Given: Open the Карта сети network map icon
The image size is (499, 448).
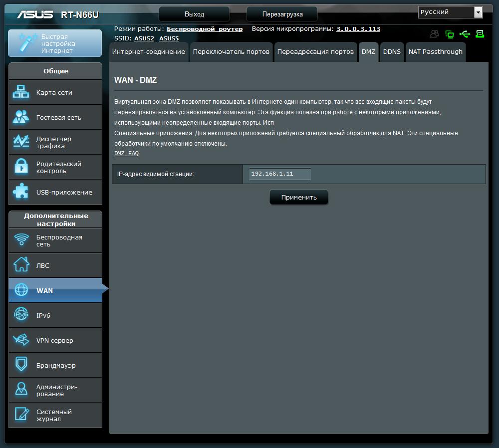Looking at the screenshot, I should tap(21, 92).
